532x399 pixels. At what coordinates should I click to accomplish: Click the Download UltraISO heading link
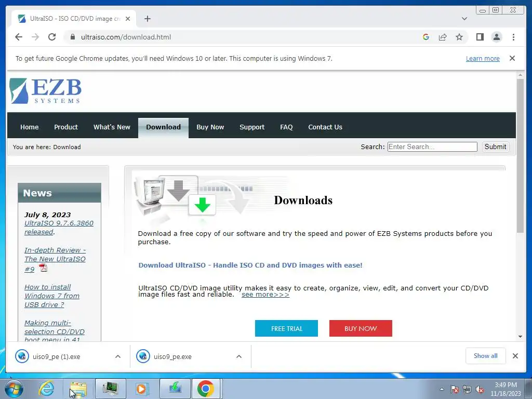tap(250, 265)
